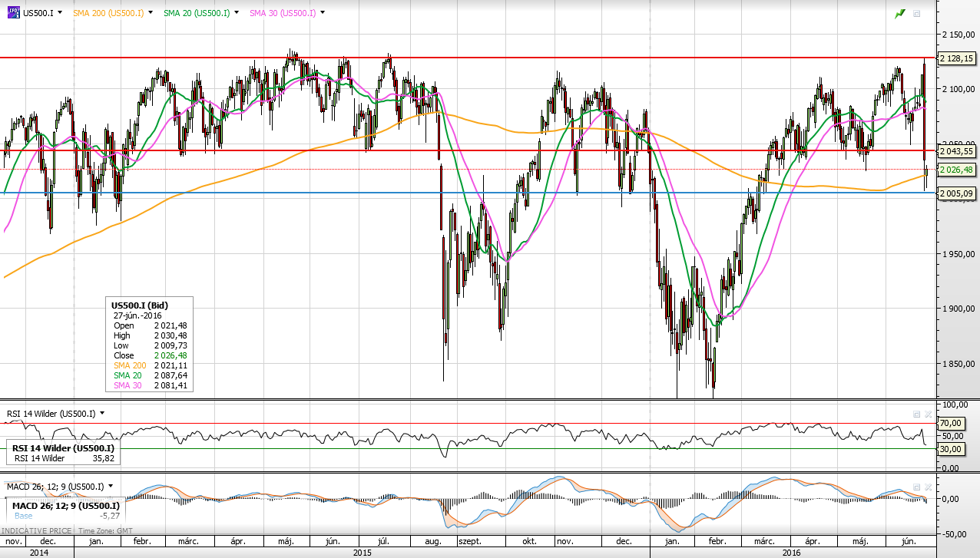The image size is (980, 558).
Task: Click the RSI 14 Wilder value 35,82
Action: (x=102, y=458)
